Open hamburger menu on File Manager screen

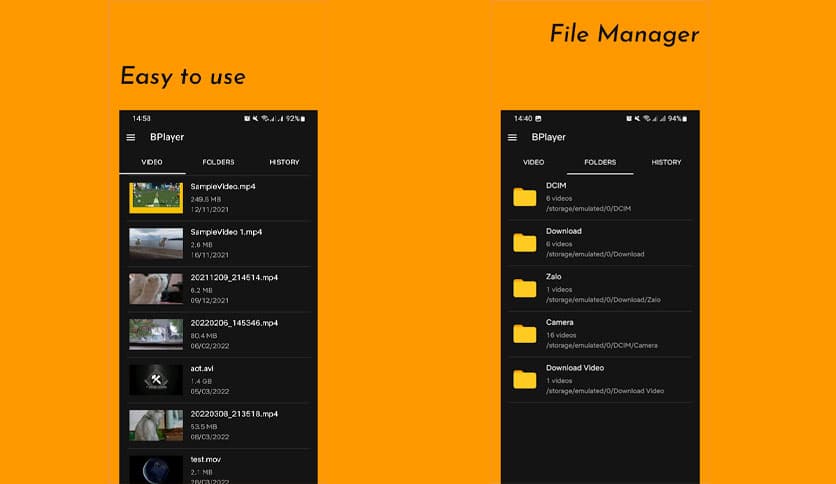click(x=513, y=138)
